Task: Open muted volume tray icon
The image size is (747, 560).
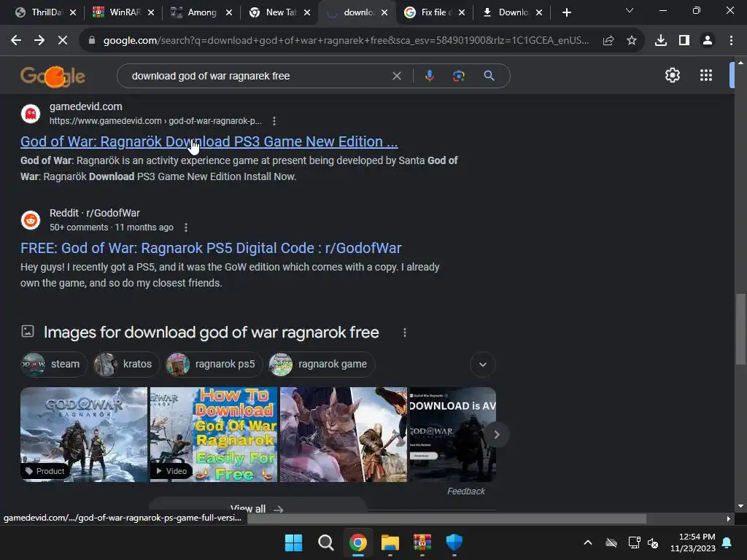Action: point(653,542)
